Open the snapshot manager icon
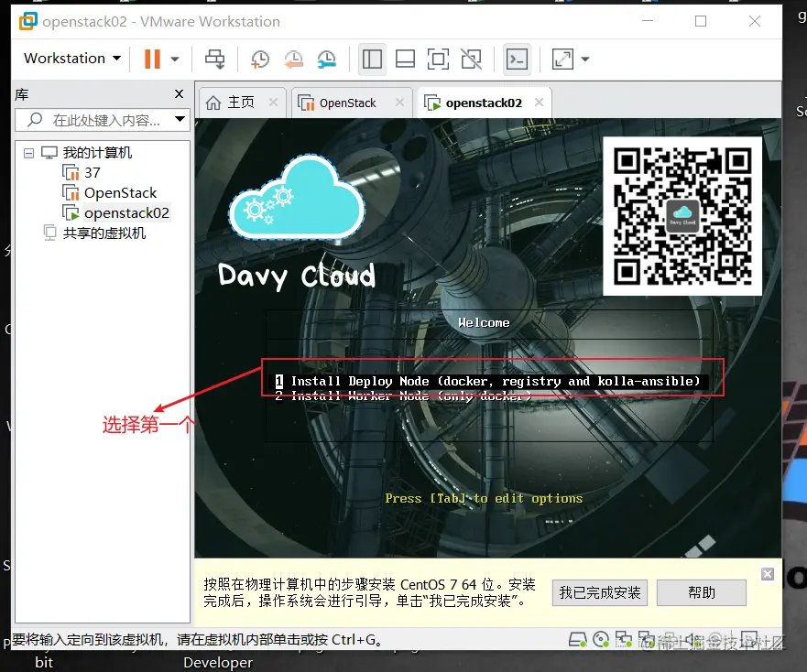The height and width of the screenshot is (672, 807). click(327, 60)
